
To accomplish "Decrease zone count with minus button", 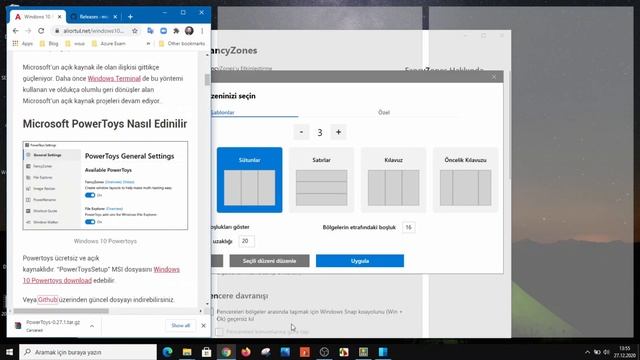I will pos(301,132).
